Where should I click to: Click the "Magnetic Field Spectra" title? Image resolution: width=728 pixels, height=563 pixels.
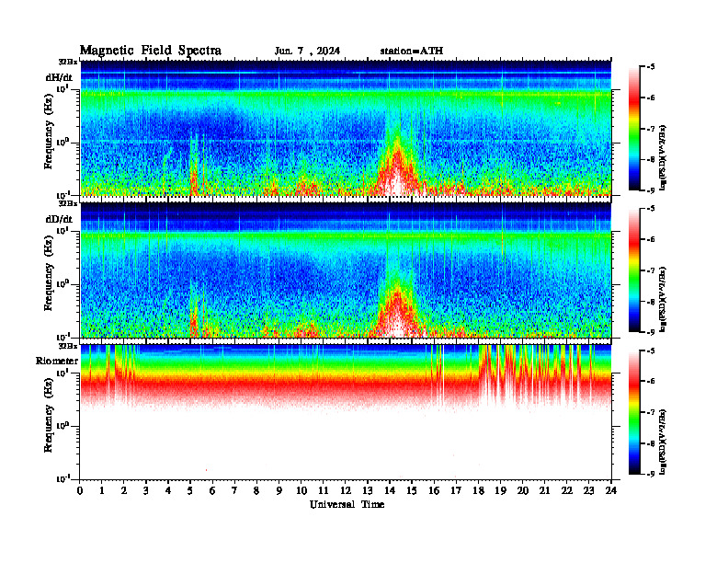[151, 51]
